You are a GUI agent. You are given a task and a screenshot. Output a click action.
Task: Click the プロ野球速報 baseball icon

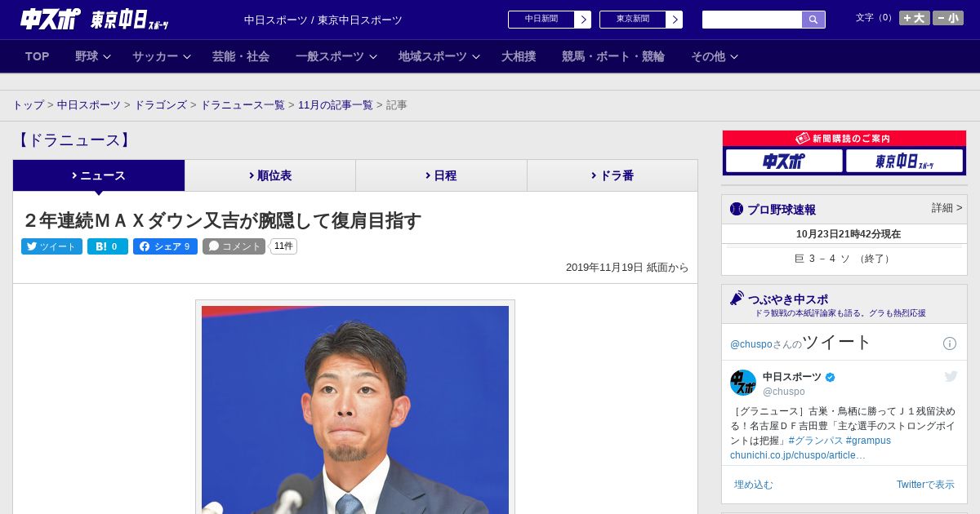(737, 209)
